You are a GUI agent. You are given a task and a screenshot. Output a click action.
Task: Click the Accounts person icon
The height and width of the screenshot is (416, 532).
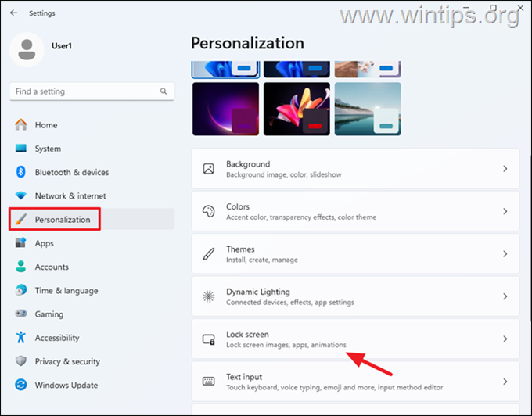[20, 267]
